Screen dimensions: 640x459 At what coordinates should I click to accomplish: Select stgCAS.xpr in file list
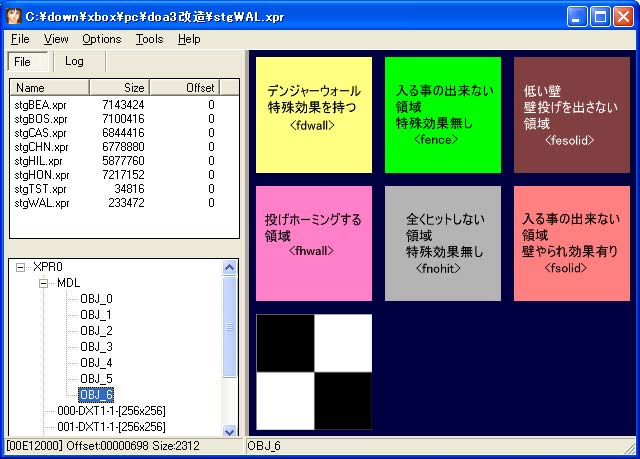[40, 133]
